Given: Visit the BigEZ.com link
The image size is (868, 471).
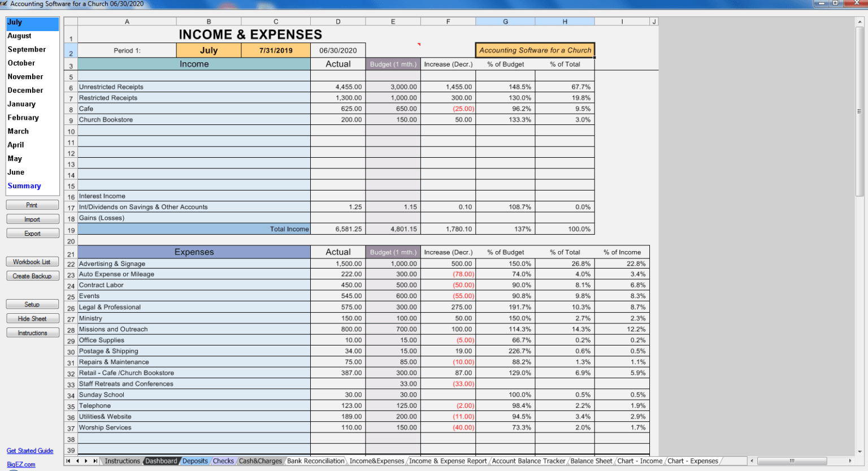Looking at the screenshot, I should click(21, 464).
